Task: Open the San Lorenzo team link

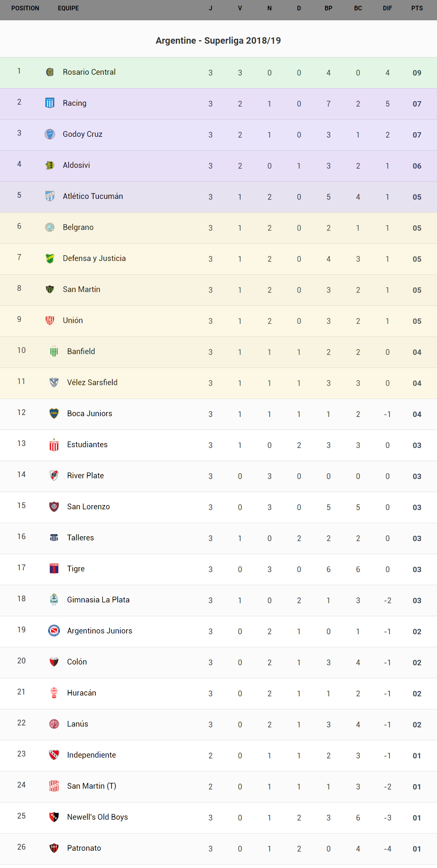Action: click(x=88, y=507)
